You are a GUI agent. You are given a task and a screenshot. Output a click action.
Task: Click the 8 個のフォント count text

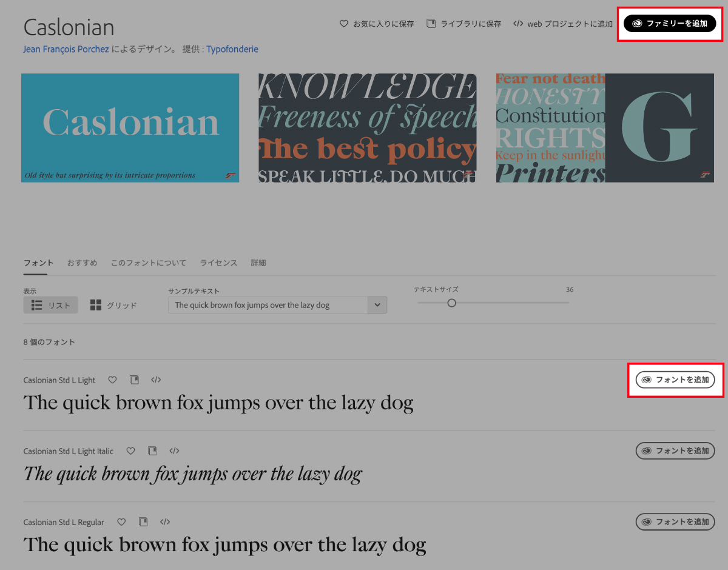pos(49,342)
